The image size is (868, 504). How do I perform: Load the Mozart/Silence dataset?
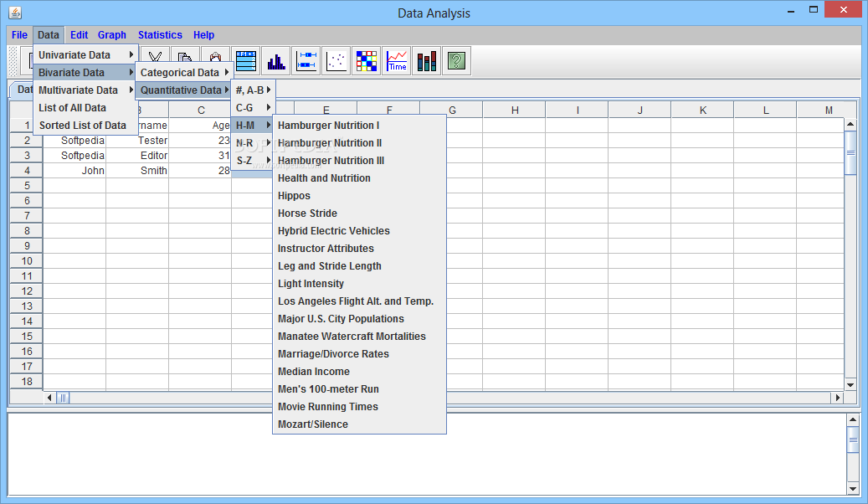tap(359, 424)
